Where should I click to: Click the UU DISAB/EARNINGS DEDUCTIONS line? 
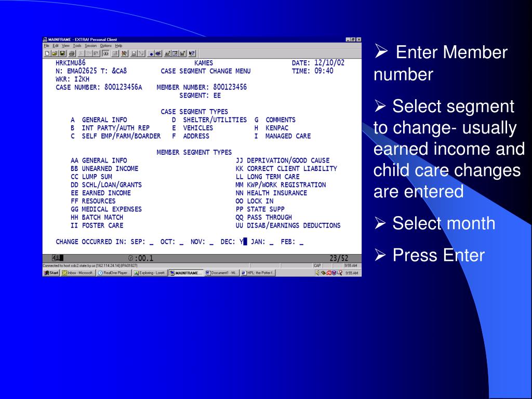tap(288, 225)
